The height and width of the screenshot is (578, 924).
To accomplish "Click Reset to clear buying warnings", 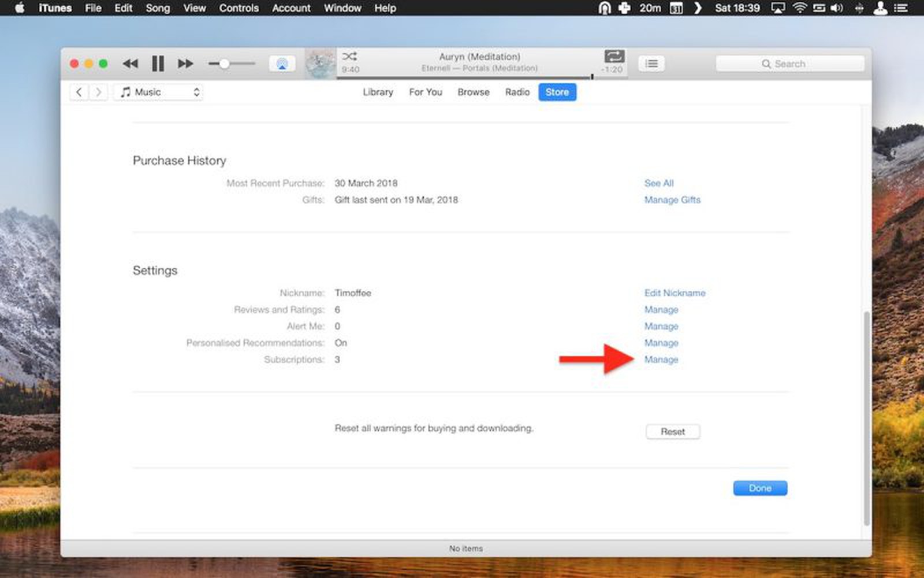I will tap(673, 431).
